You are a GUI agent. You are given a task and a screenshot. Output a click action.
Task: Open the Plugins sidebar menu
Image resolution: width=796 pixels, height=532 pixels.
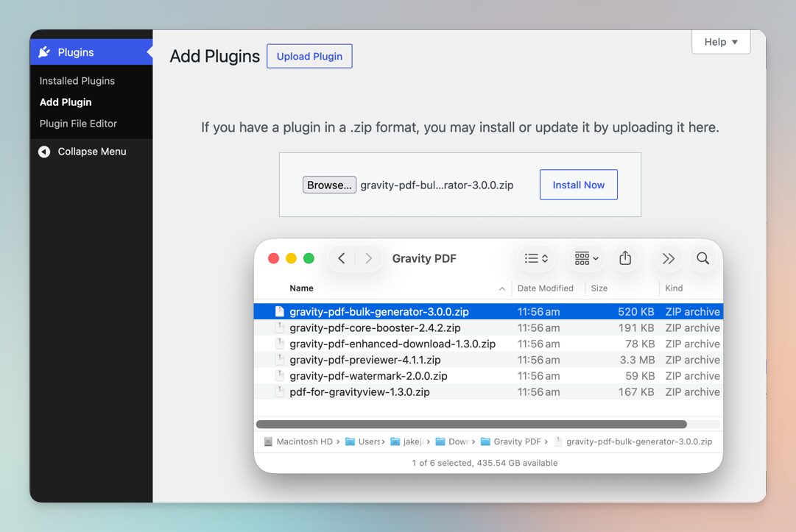(91, 52)
